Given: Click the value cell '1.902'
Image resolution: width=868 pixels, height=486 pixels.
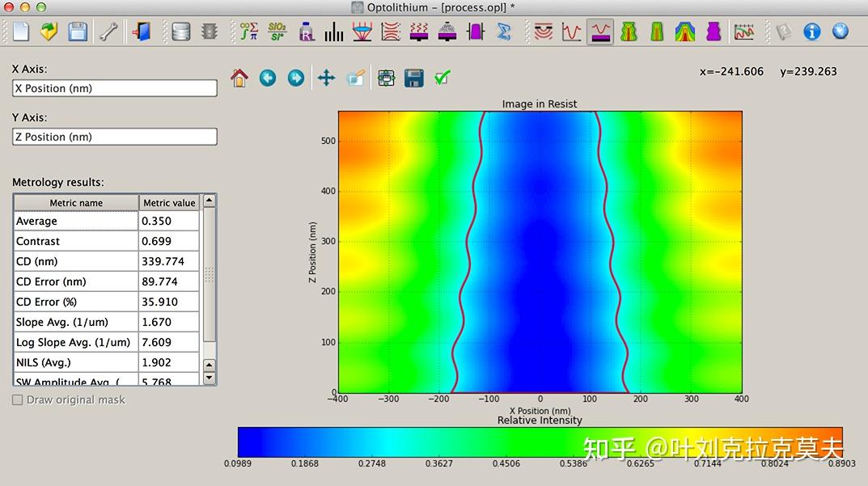Looking at the screenshot, I should point(169,362).
